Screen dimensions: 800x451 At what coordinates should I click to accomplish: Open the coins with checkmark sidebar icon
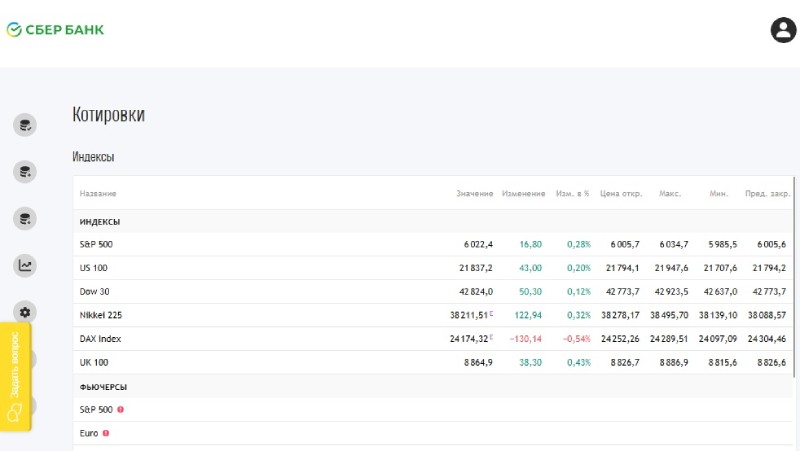click(x=25, y=125)
